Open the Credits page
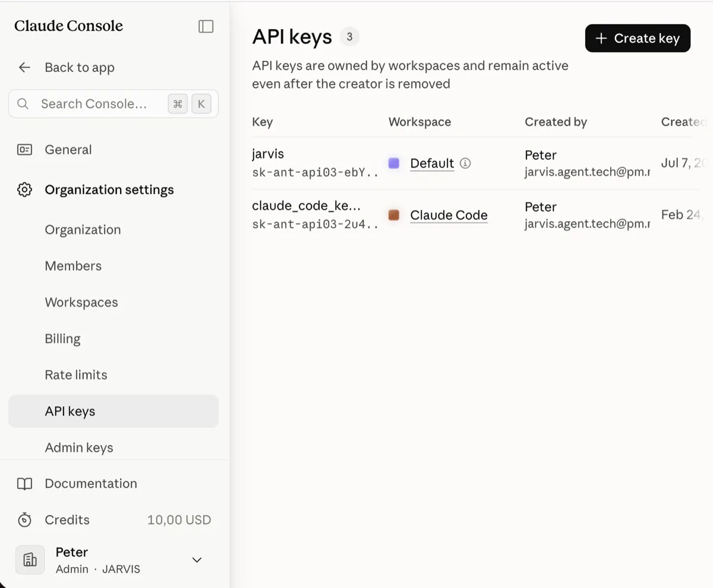Image resolution: width=713 pixels, height=588 pixels. [113, 520]
